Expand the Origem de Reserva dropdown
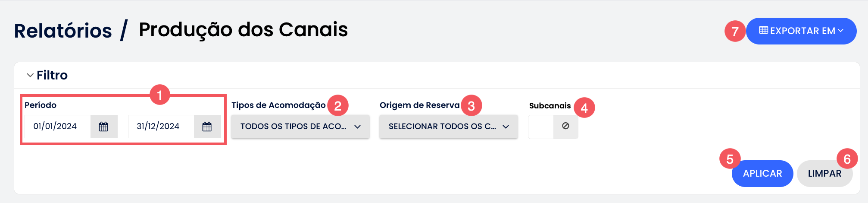Screen dimensions: 868x203 (448, 127)
